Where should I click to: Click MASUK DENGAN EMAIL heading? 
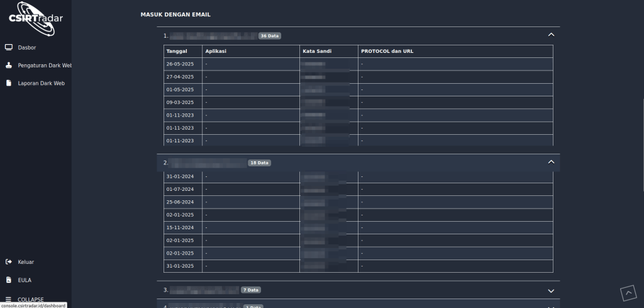tap(175, 14)
